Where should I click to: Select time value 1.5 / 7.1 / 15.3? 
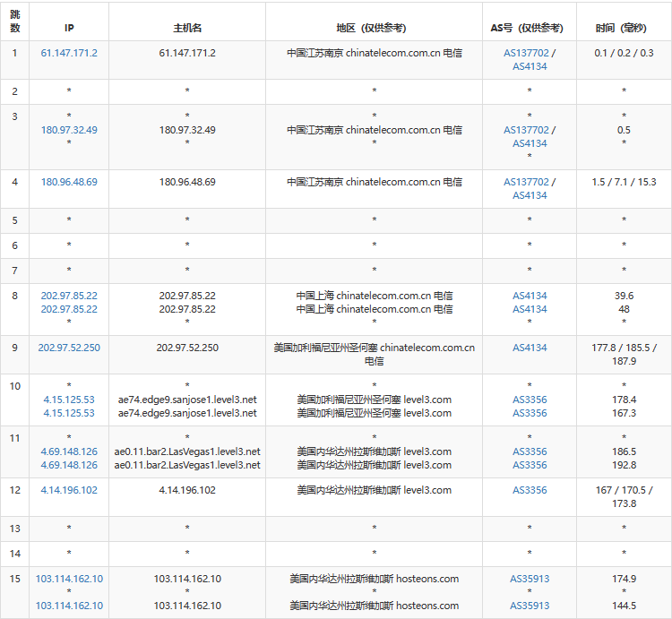[x=624, y=182]
